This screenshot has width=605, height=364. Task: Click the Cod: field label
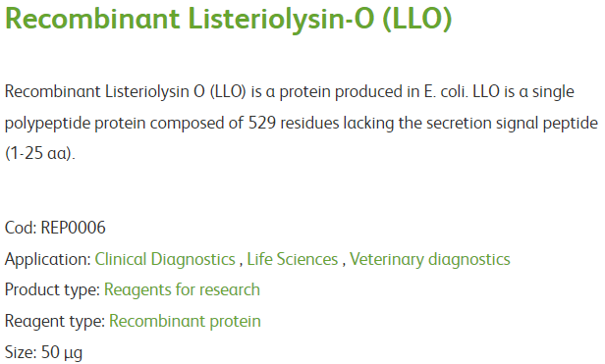tap(21, 228)
